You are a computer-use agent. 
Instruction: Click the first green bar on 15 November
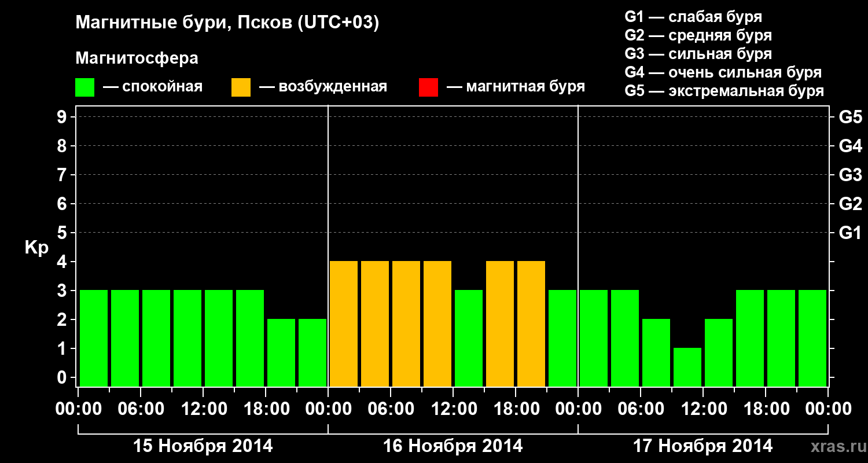(94, 338)
